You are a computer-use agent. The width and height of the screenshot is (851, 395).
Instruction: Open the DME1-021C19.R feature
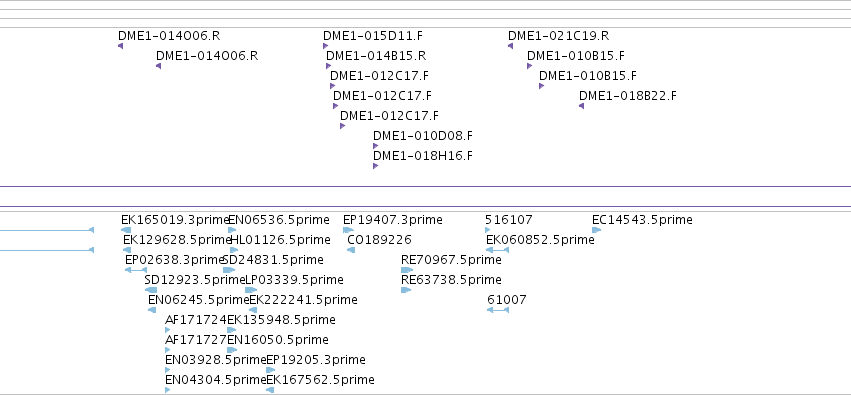pos(558,36)
